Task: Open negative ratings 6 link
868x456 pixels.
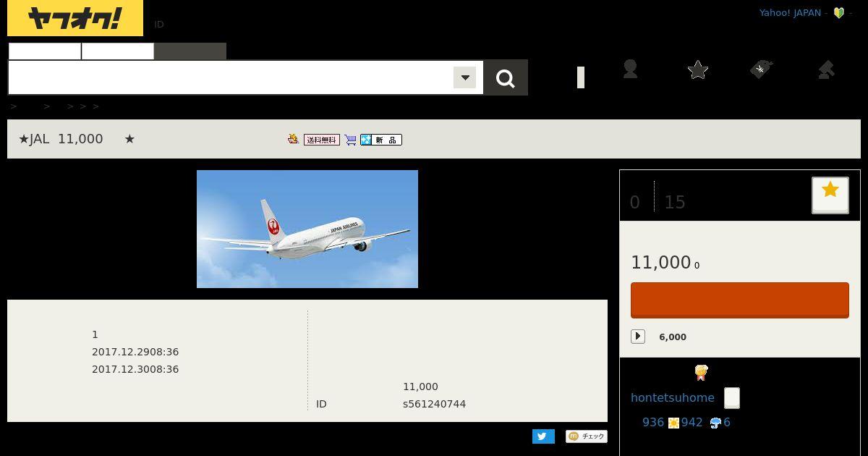Action: tap(727, 422)
